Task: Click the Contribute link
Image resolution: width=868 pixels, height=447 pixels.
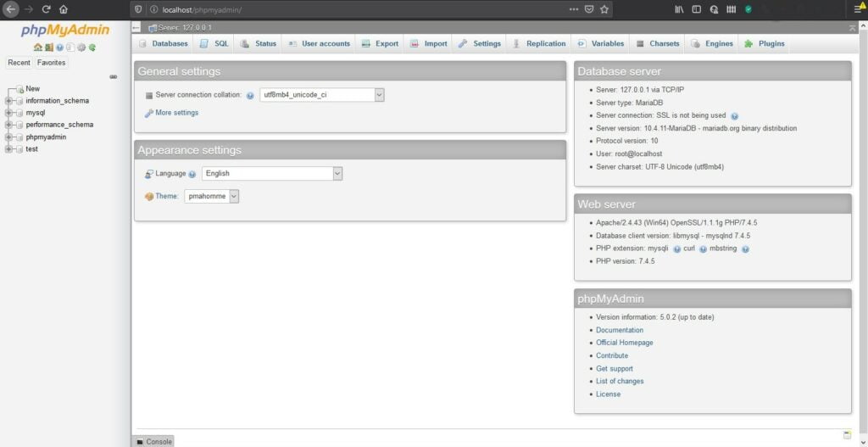Action: (x=612, y=355)
